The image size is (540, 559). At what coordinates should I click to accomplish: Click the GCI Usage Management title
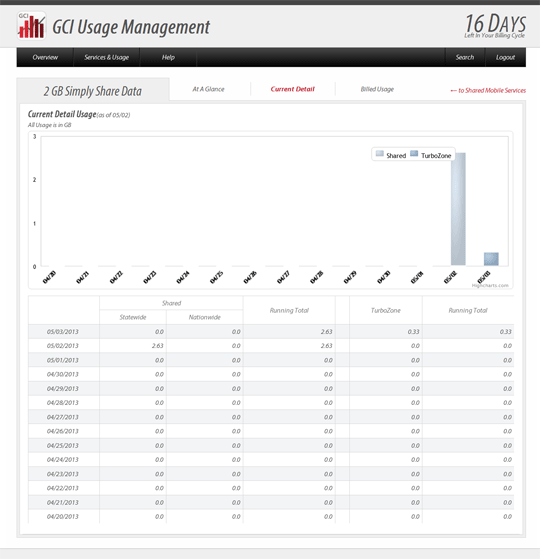click(131, 27)
